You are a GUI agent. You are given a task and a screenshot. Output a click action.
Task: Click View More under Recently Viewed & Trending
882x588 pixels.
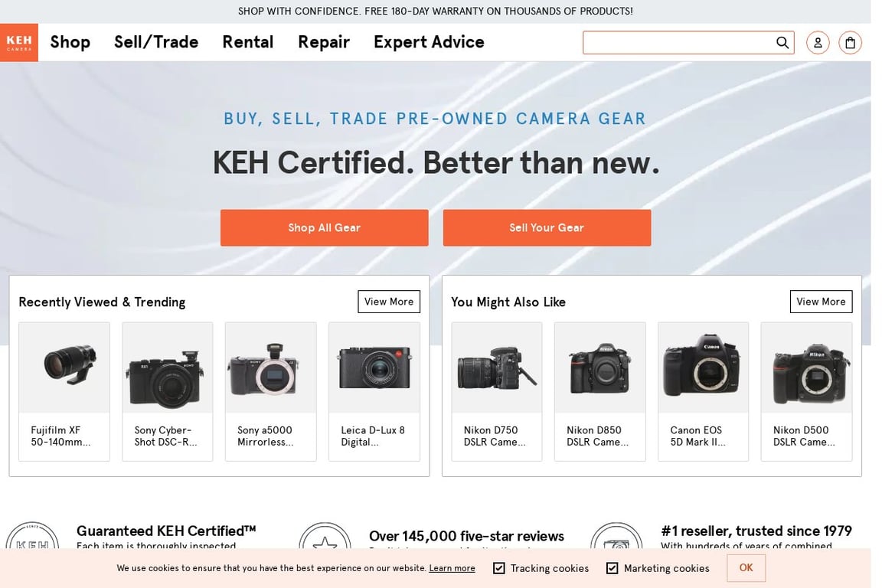(x=388, y=301)
